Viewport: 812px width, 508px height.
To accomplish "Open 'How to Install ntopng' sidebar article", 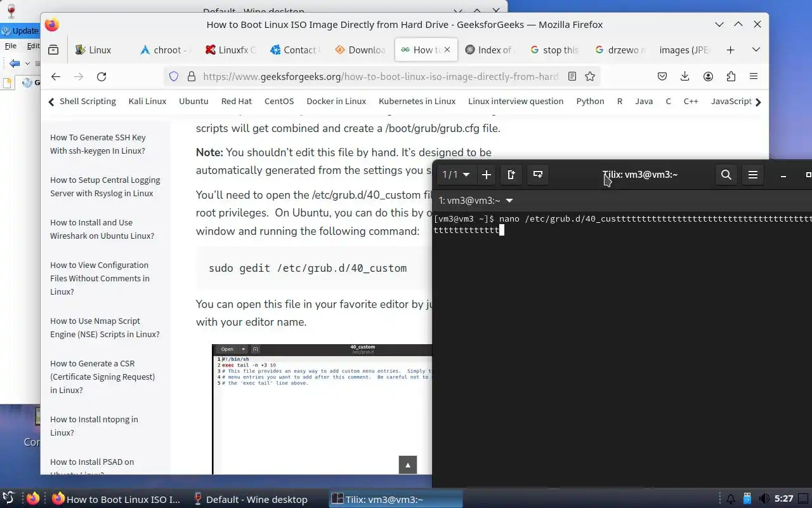I will (94, 426).
